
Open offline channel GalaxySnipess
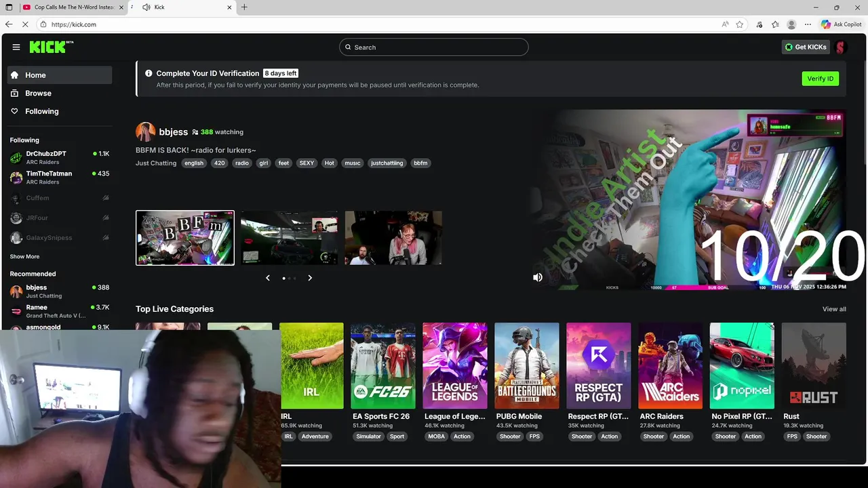(x=60, y=238)
